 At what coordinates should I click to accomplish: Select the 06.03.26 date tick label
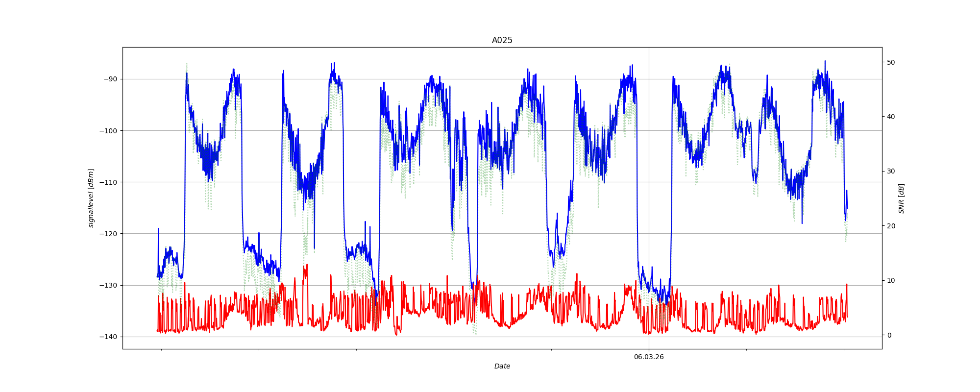pos(649,357)
